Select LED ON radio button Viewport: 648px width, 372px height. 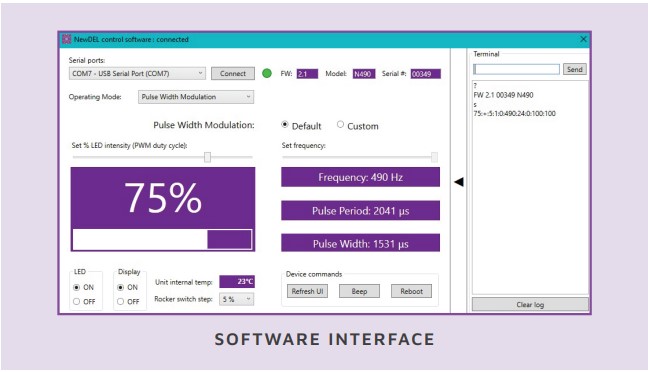pos(76,287)
